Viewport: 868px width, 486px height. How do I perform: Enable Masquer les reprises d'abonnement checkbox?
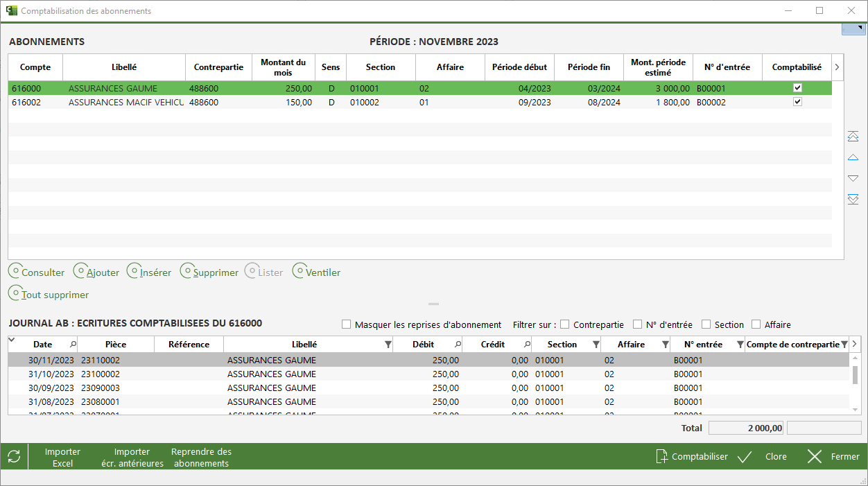coord(347,324)
